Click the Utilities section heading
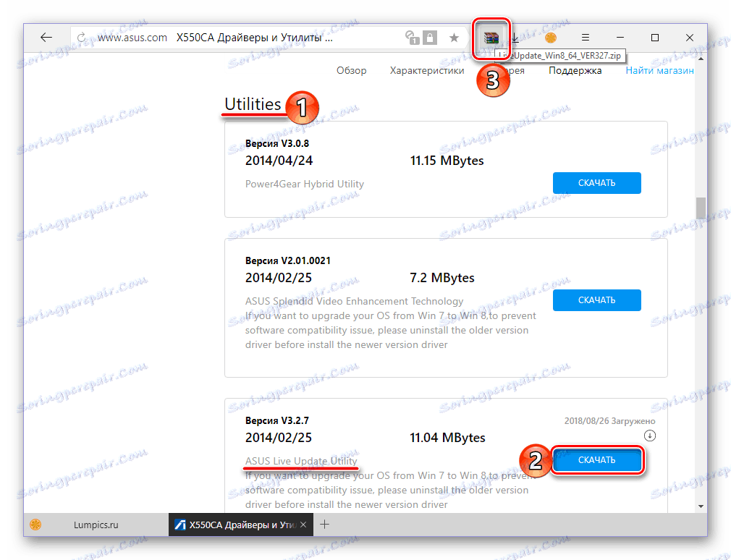The image size is (731, 560). (253, 104)
